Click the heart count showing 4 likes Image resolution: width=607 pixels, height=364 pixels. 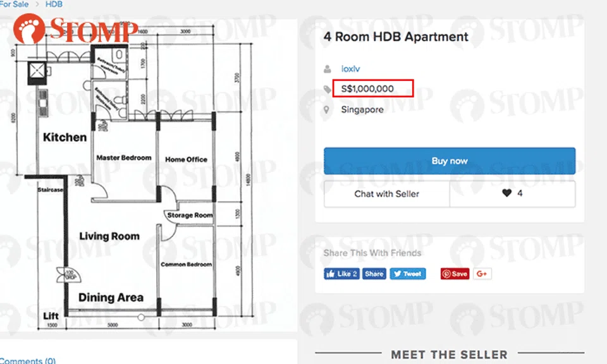(x=520, y=194)
